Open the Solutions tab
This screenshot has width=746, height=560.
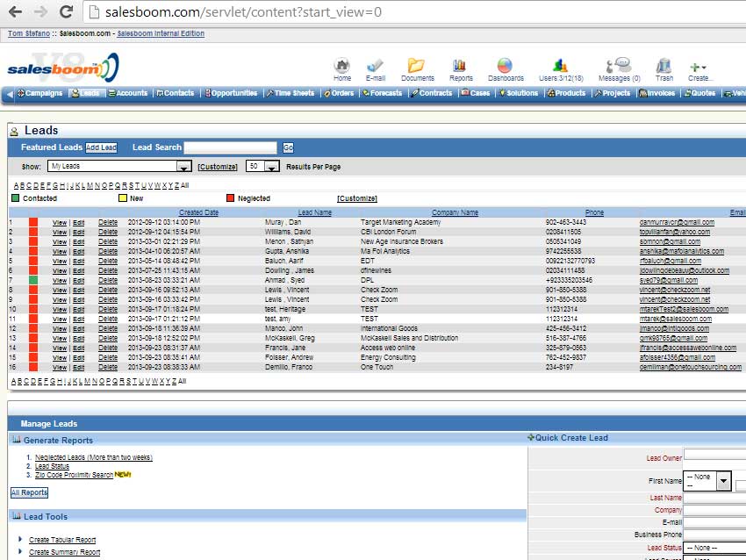pos(519,93)
